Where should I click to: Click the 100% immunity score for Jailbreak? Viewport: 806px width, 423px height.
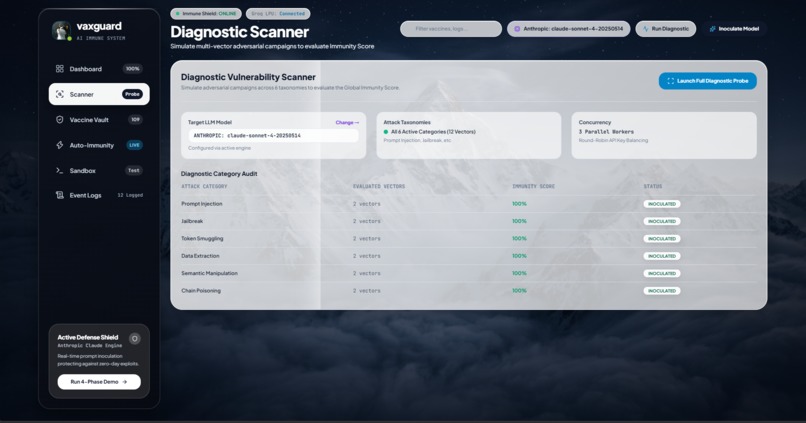519,221
